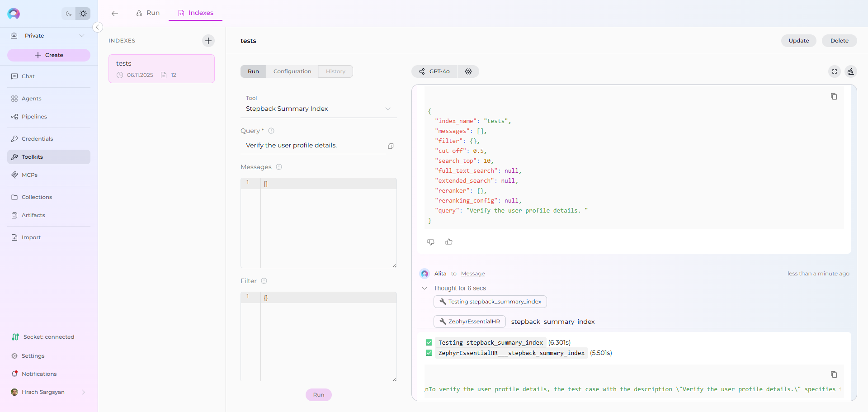Image resolution: width=868 pixels, height=412 pixels.
Task: Switch to light mode sun toggle
Action: (x=83, y=14)
